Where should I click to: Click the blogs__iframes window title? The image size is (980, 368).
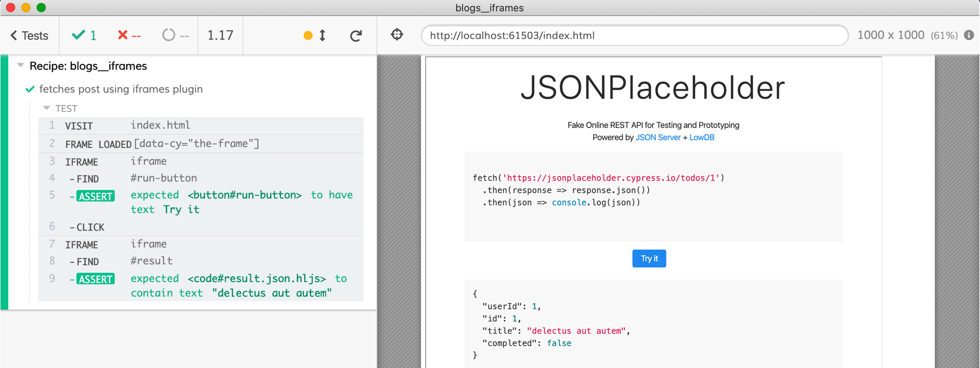[490, 8]
